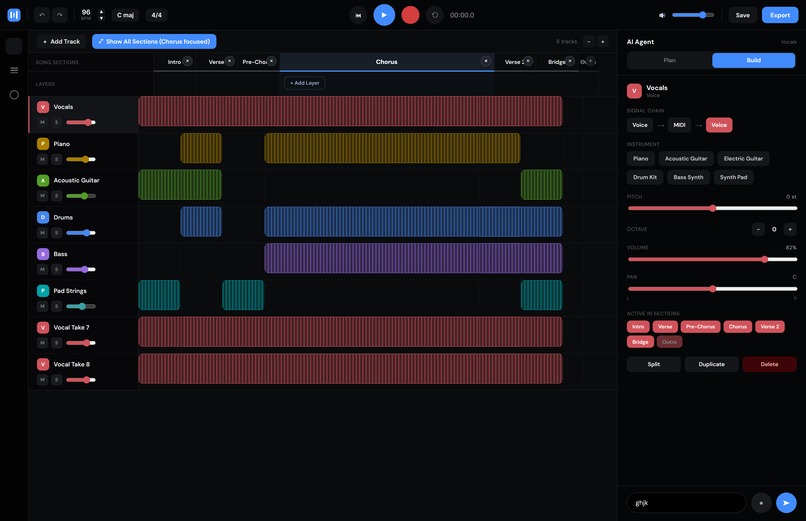This screenshot has height=521, width=806.
Task: Increase octave with plus button
Action: (x=790, y=229)
